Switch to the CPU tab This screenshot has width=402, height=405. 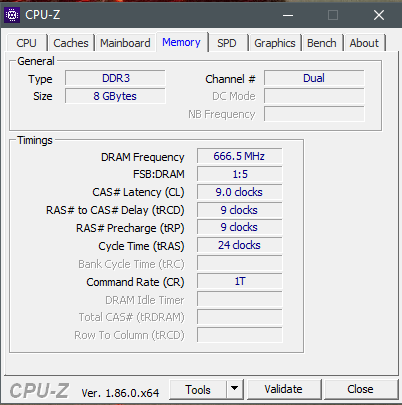pyautogui.click(x=26, y=43)
